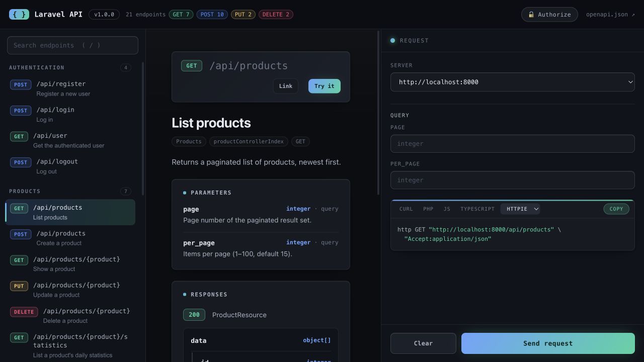Switch to the CURL code tab
644x362 pixels.
(406, 209)
